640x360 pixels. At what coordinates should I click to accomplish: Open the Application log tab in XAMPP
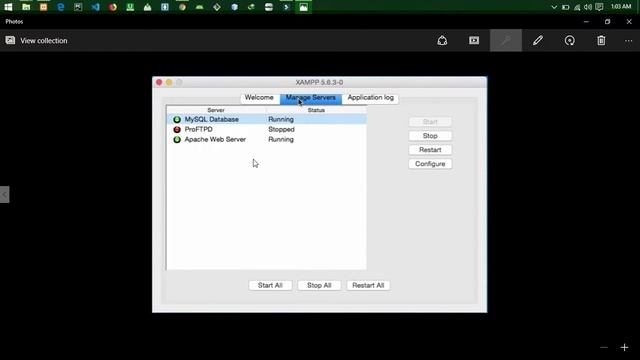pos(370,98)
